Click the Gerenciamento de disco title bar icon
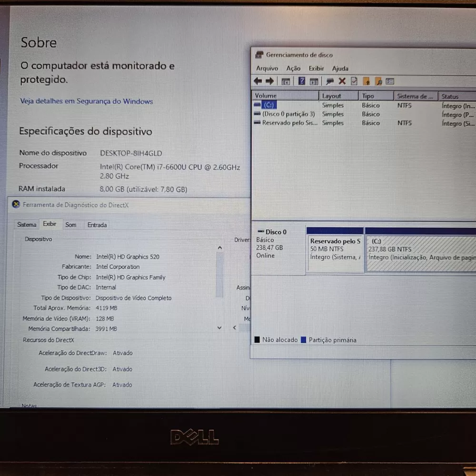 [x=259, y=55]
